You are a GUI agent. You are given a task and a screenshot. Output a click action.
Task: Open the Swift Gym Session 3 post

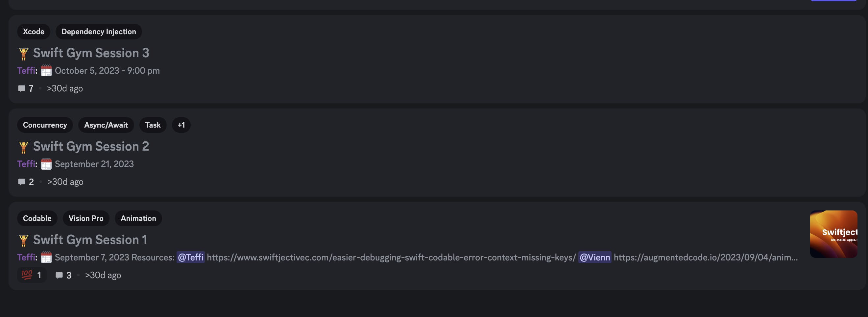tap(91, 53)
